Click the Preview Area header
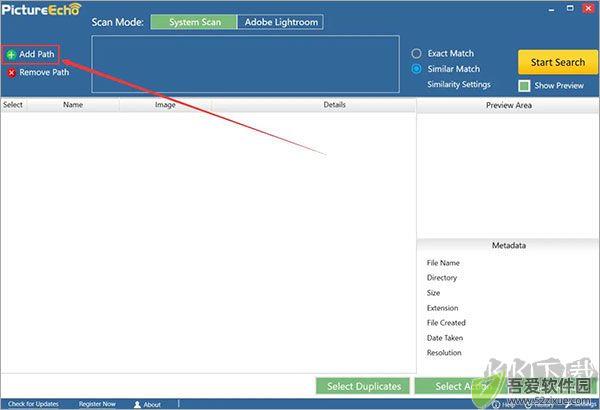Screen dimensions: 600x410 [x=509, y=105]
